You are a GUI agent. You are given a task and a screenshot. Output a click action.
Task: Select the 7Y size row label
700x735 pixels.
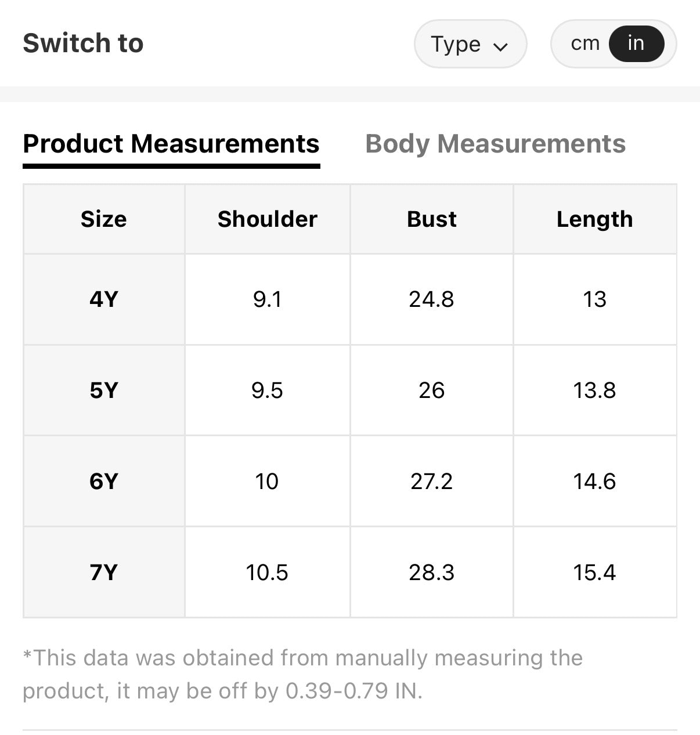104,573
